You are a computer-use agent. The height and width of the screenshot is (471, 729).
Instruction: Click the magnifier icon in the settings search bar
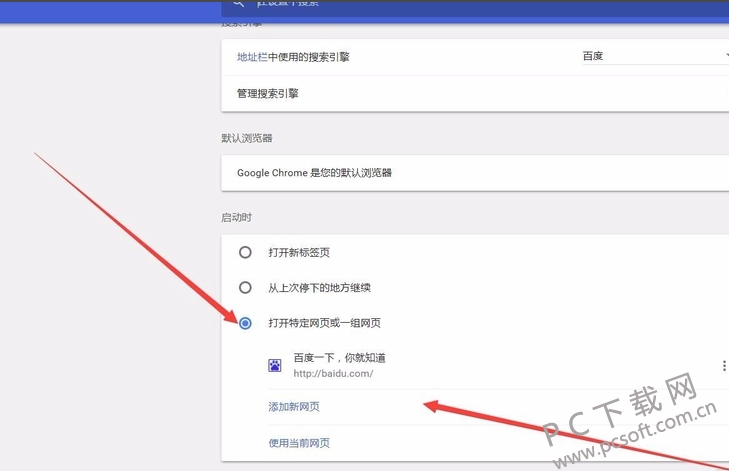click(x=239, y=3)
